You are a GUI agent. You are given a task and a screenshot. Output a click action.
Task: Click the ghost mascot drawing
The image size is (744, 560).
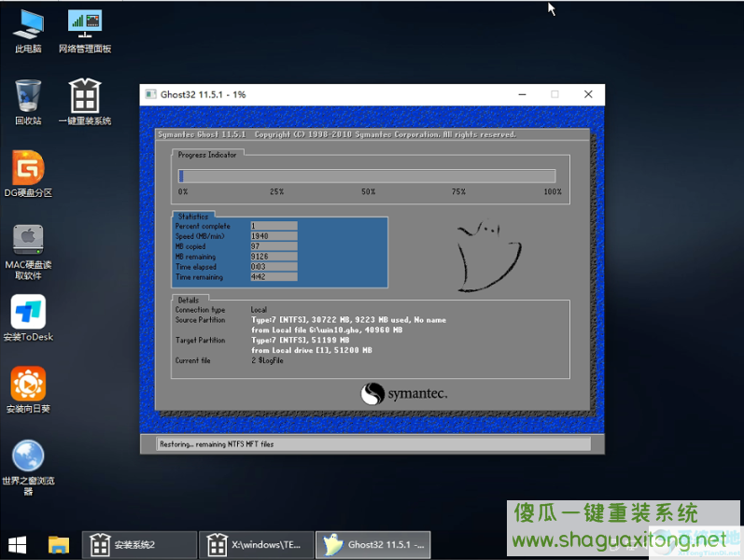(489, 256)
